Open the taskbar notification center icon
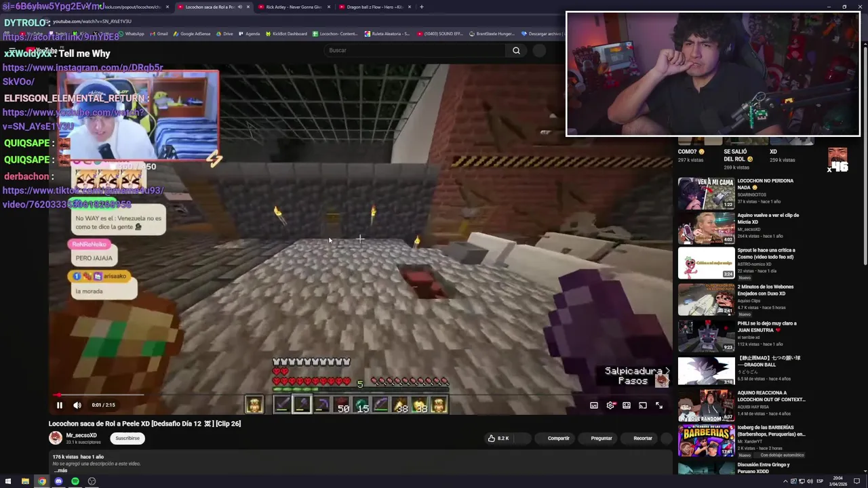The width and height of the screenshot is (868, 488). (857, 482)
